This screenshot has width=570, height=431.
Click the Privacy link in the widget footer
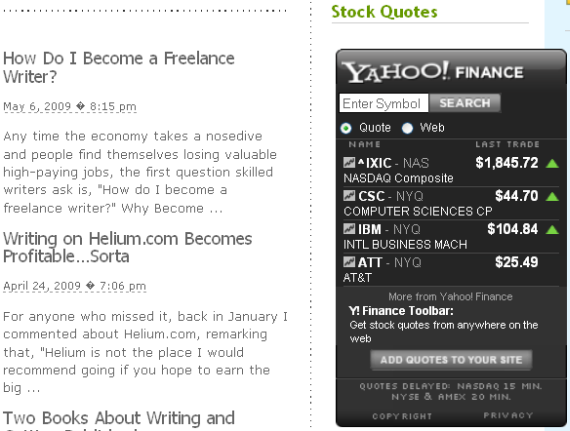click(508, 415)
